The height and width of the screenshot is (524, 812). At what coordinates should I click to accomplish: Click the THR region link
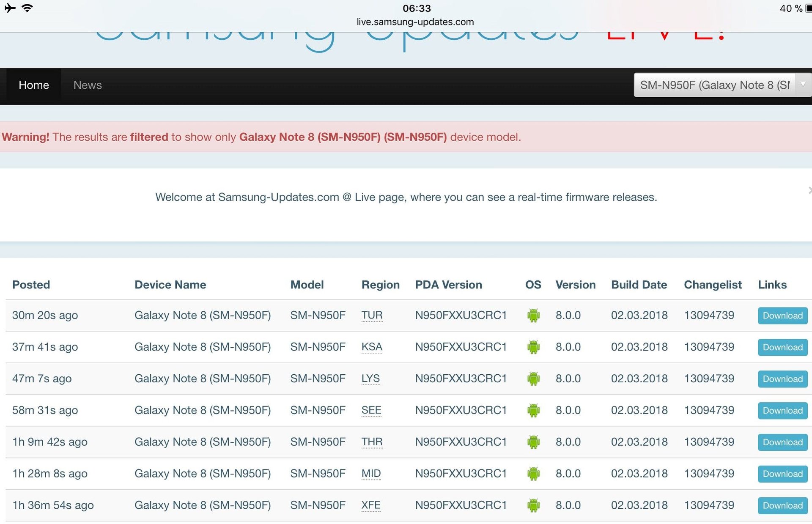point(372,442)
